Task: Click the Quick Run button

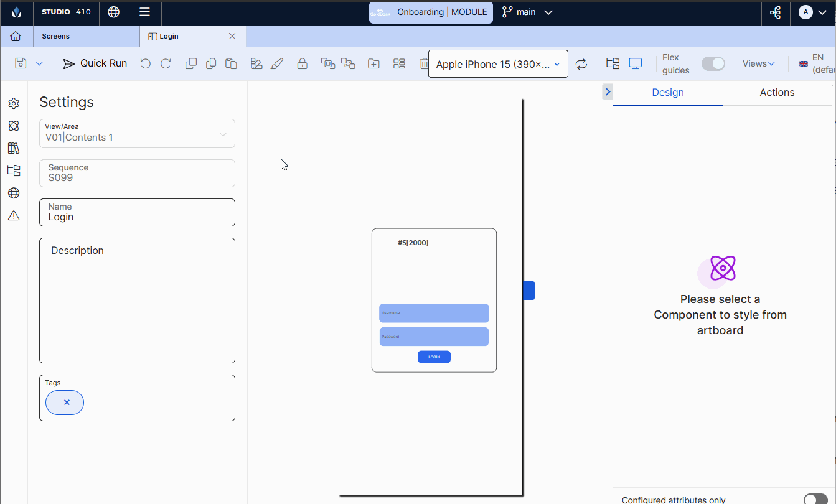Action: [95, 63]
